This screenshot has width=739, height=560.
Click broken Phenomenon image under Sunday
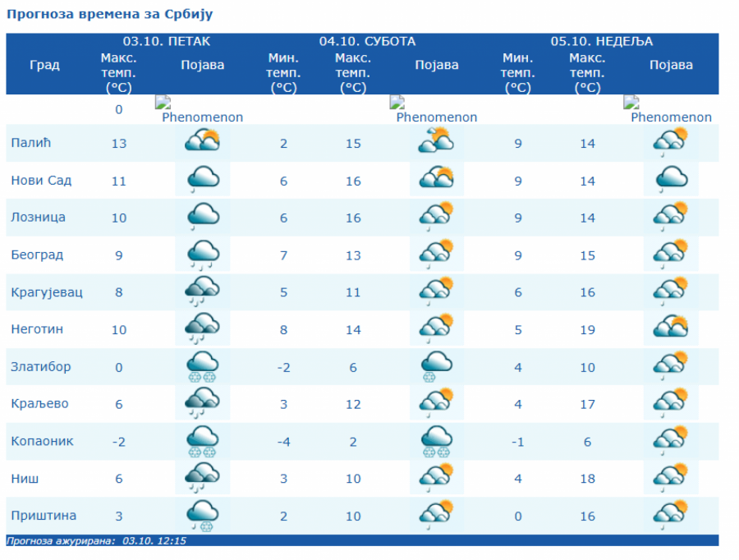[669, 109]
